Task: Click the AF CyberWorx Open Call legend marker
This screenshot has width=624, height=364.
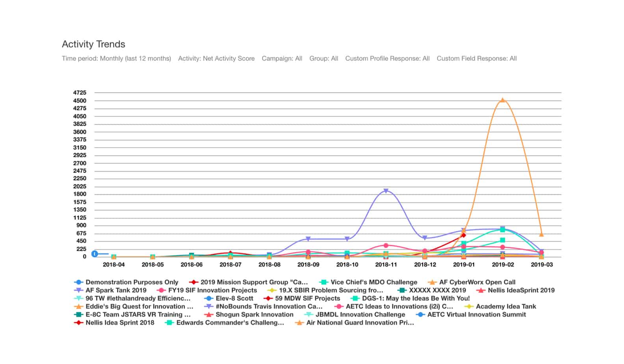Action: click(x=432, y=282)
